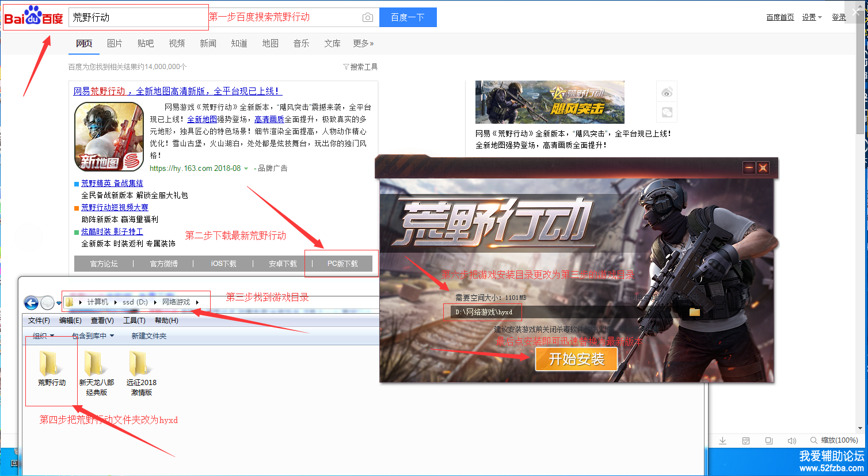The image size is (868, 476).
Task: Click 网络游戏 in the Explorer breadcrumb
Action: click(x=176, y=302)
